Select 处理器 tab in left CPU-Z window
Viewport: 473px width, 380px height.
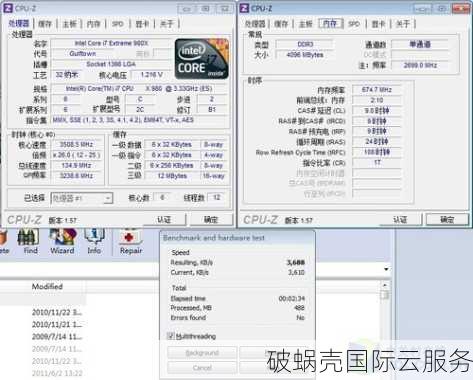pyautogui.click(x=19, y=23)
